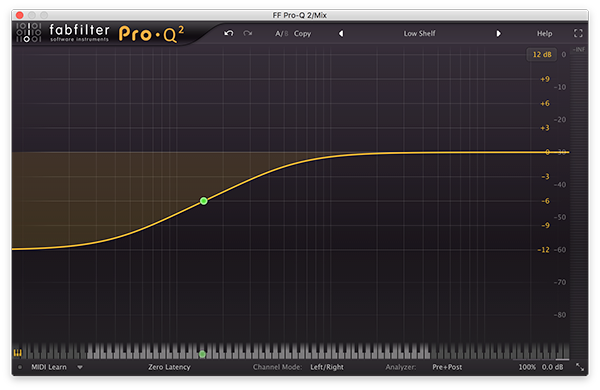Enter full screen mode icon

click(578, 33)
